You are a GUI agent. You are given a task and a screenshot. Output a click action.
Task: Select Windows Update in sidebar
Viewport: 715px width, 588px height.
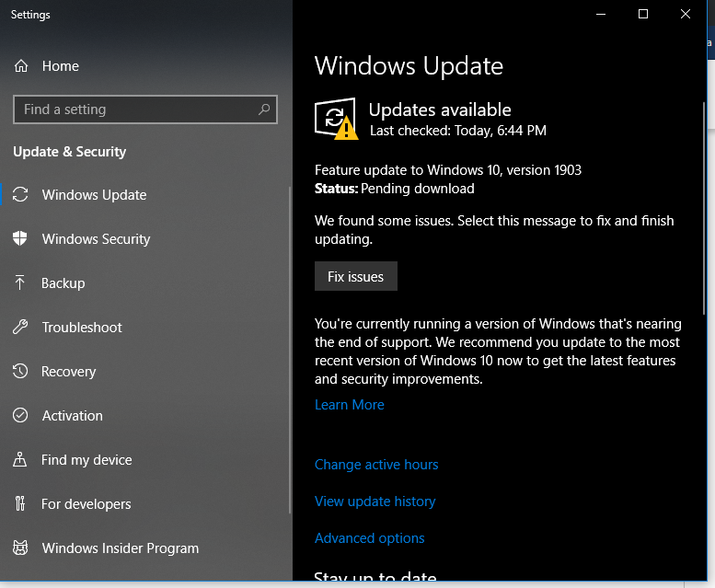[146, 195]
